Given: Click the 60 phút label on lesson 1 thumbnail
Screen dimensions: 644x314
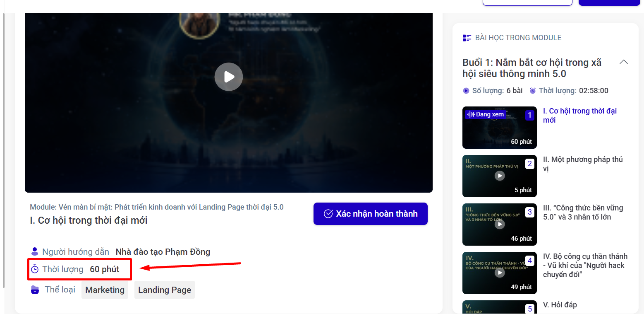Looking at the screenshot, I should tap(521, 142).
